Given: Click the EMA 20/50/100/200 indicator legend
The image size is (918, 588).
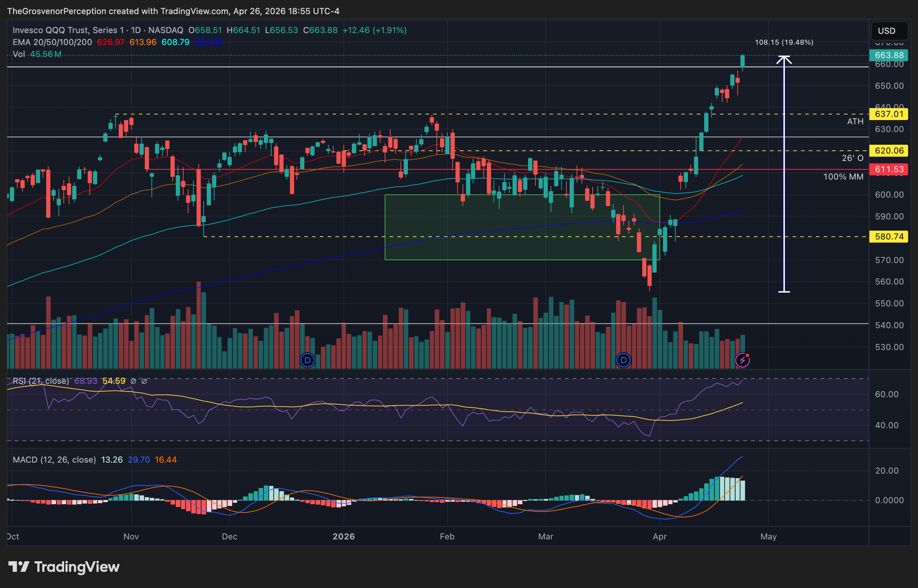Looking at the screenshot, I should [52, 42].
